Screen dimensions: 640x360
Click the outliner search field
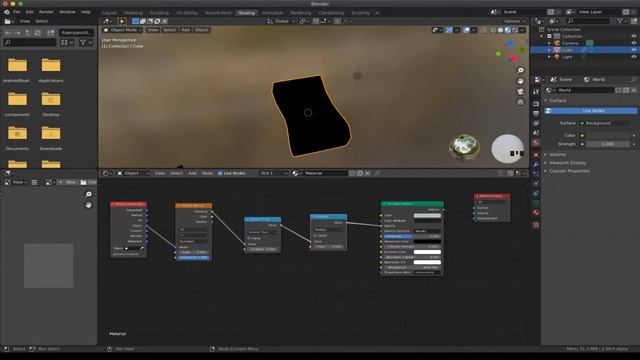click(587, 21)
